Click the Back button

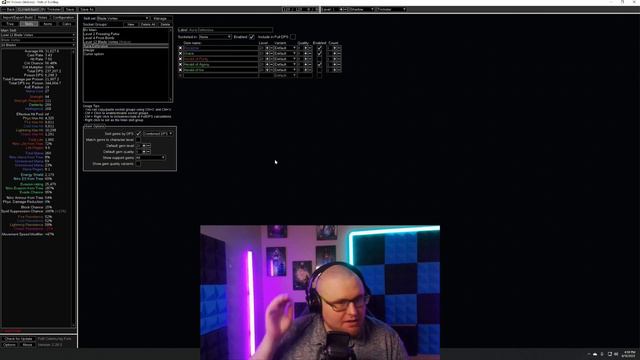coord(8,9)
